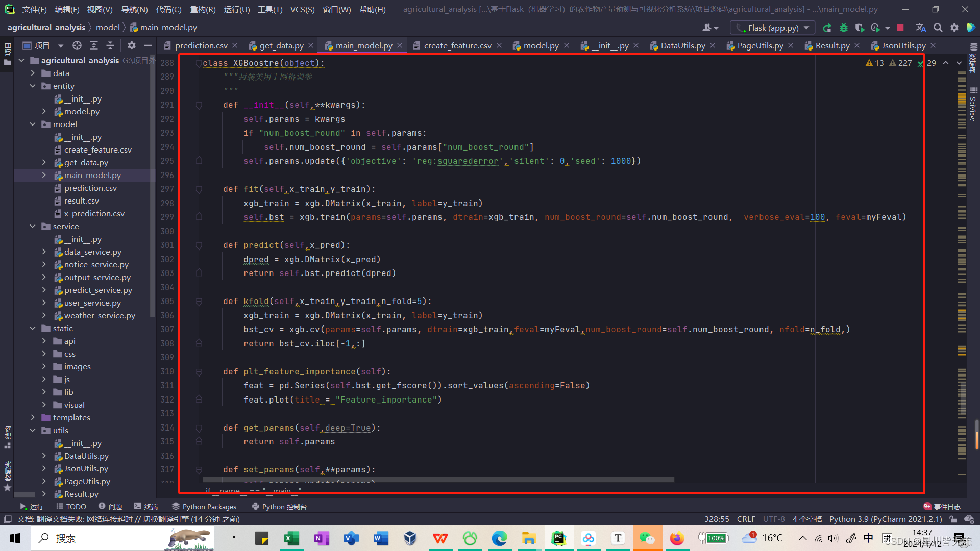
Task: Open WeChat from the Windows taskbar
Action: click(647, 538)
